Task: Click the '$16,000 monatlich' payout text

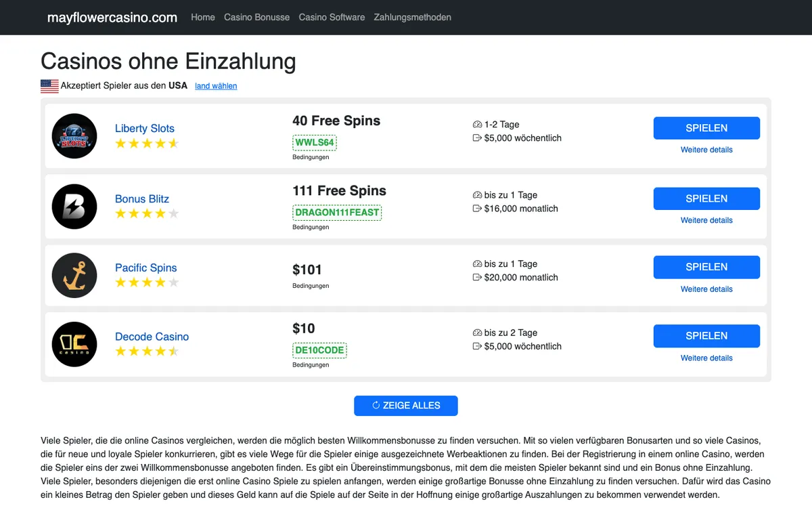Action: pyautogui.click(x=521, y=209)
